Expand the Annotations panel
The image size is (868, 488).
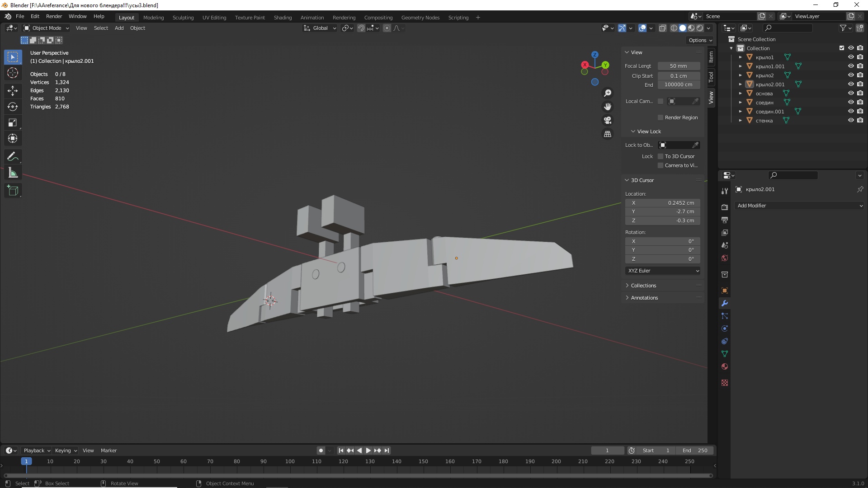[x=644, y=298]
